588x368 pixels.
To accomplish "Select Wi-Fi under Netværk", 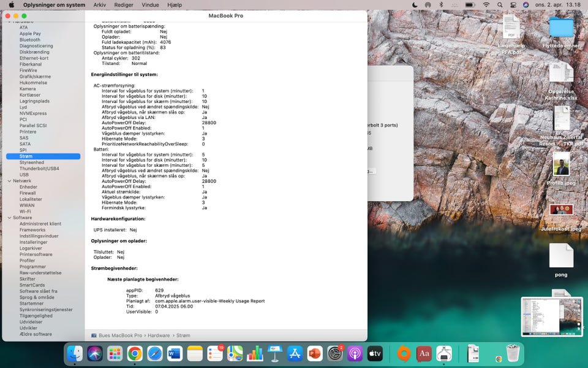I will point(25,212).
